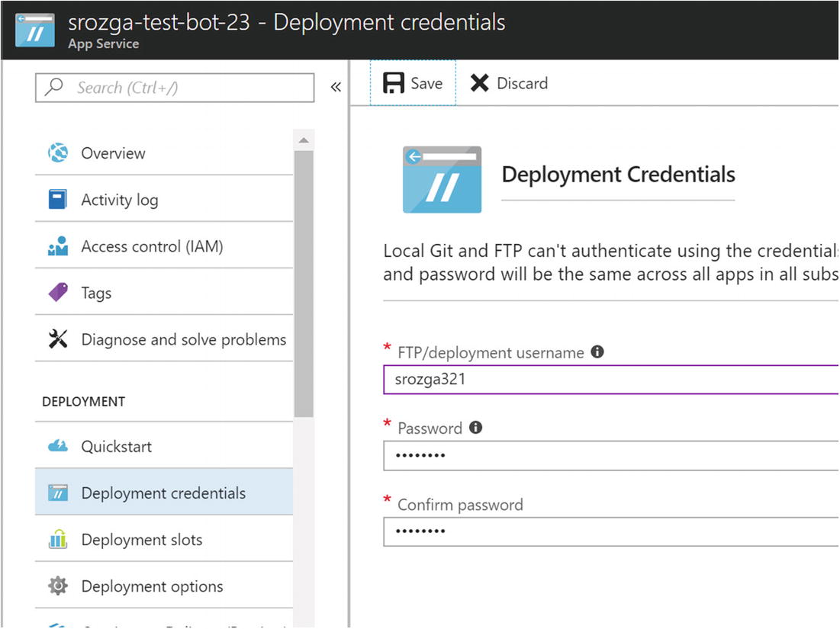Focus the sidebar Search box
Screen dimensions: 840x629
(175, 88)
